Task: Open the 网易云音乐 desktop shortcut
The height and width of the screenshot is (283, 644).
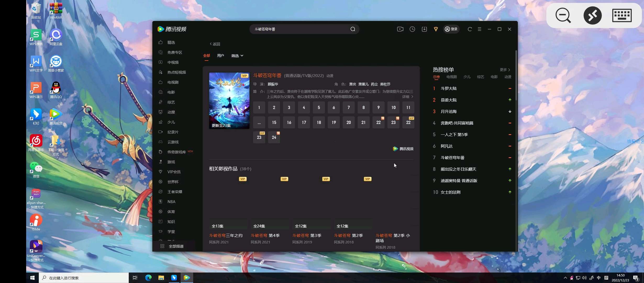Action: click(36, 143)
